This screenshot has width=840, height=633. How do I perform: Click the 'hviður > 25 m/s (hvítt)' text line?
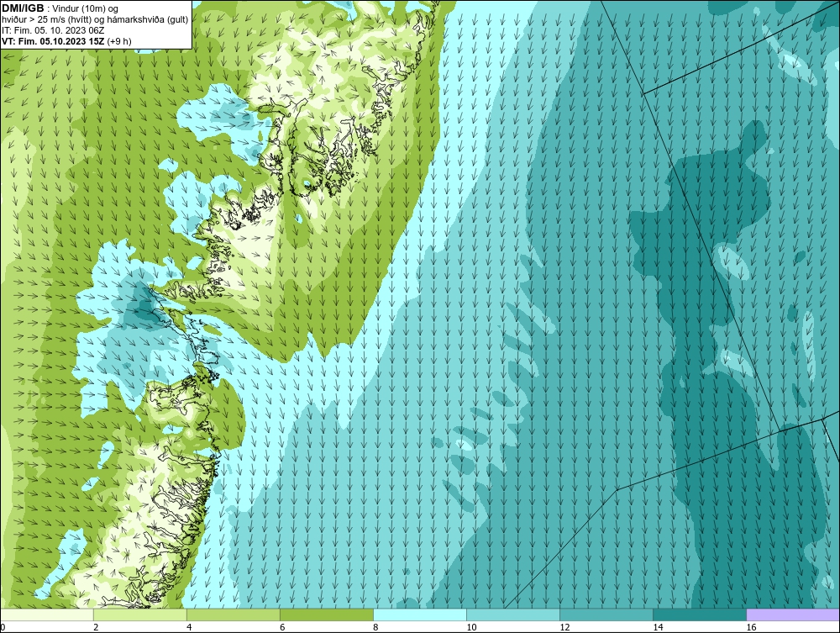pos(96,19)
